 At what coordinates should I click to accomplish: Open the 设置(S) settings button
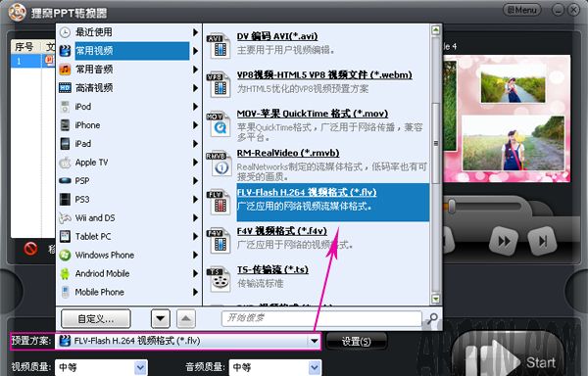point(357,342)
